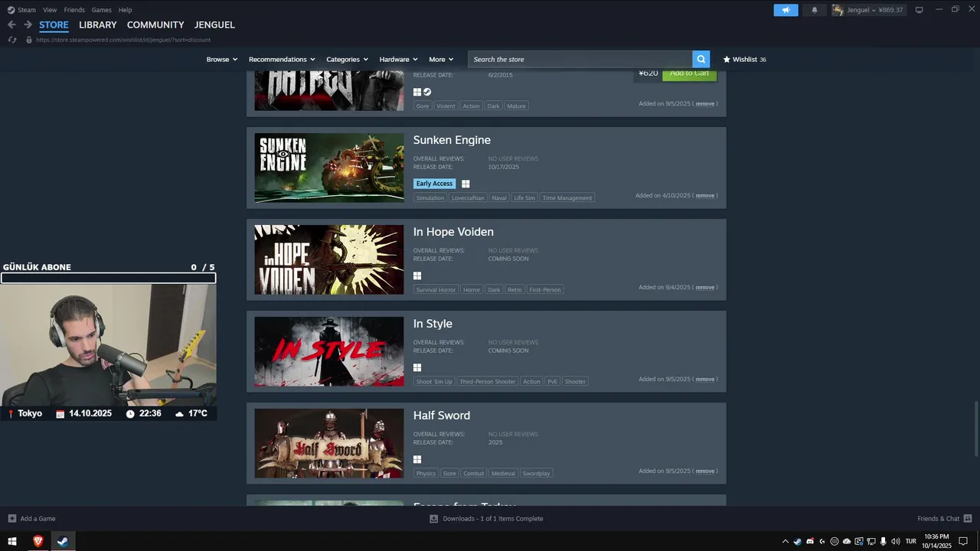
Task: Click the OneDrive cloud tray icon
Action: 847,541
